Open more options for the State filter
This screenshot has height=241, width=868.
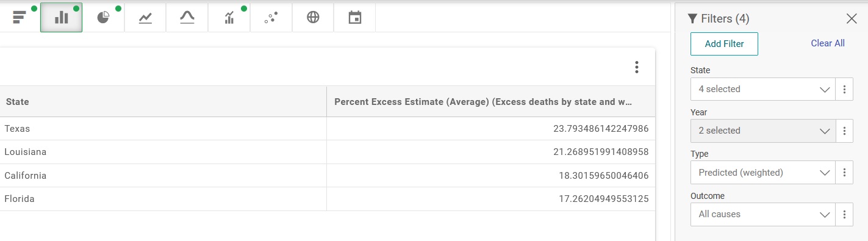pyautogui.click(x=844, y=89)
